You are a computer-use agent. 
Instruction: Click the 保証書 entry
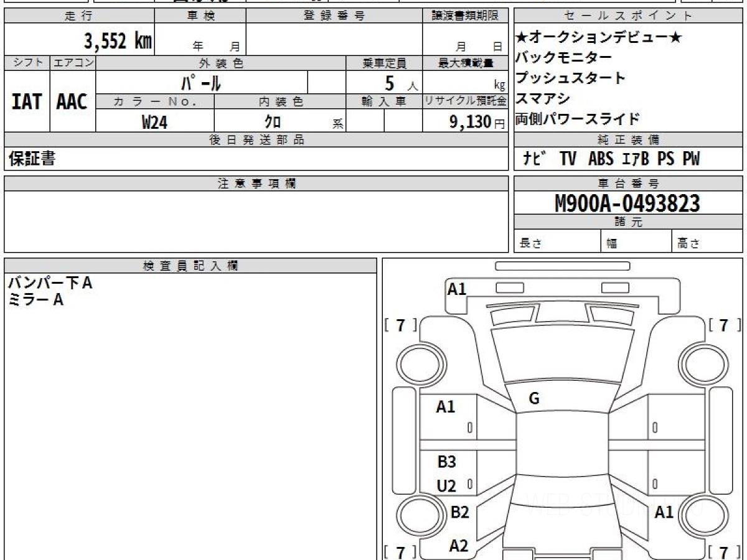[32, 159]
